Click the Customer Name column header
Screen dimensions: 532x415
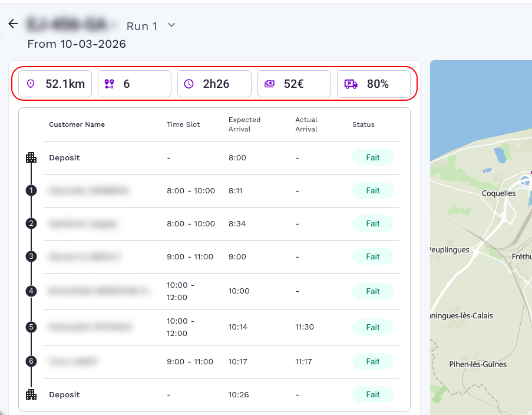click(x=77, y=124)
